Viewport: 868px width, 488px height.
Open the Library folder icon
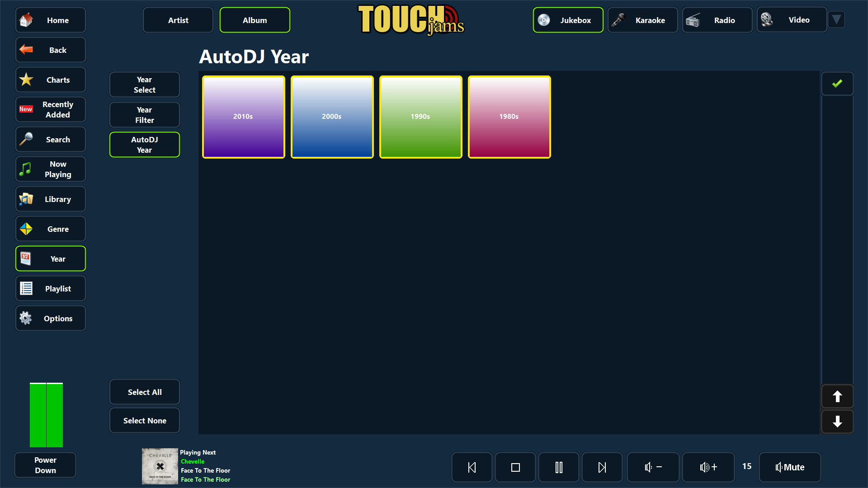point(26,199)
